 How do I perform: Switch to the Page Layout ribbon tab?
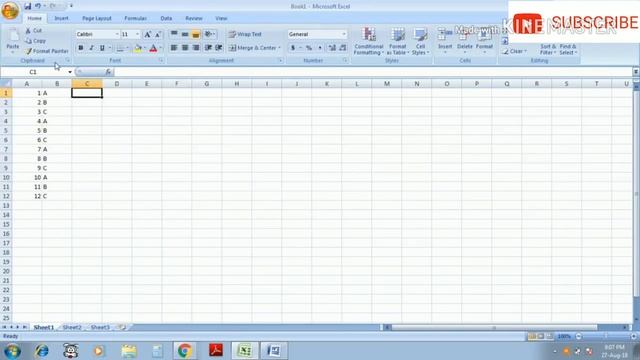coord(97,18)
